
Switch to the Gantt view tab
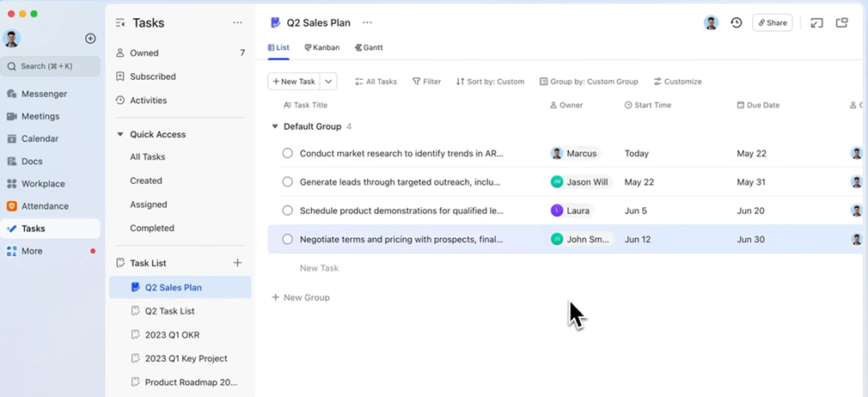click(369, 48)
